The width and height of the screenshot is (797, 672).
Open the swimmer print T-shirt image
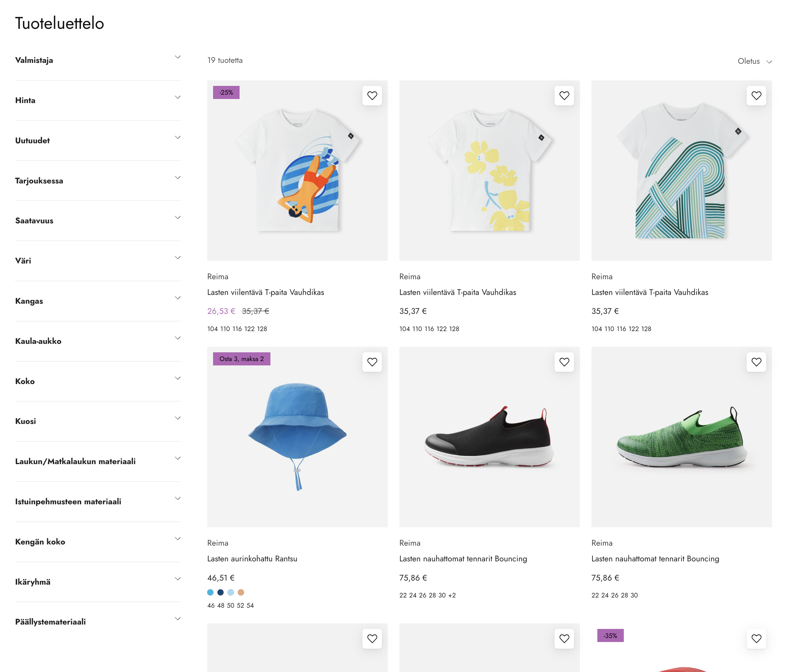[297, 171]
